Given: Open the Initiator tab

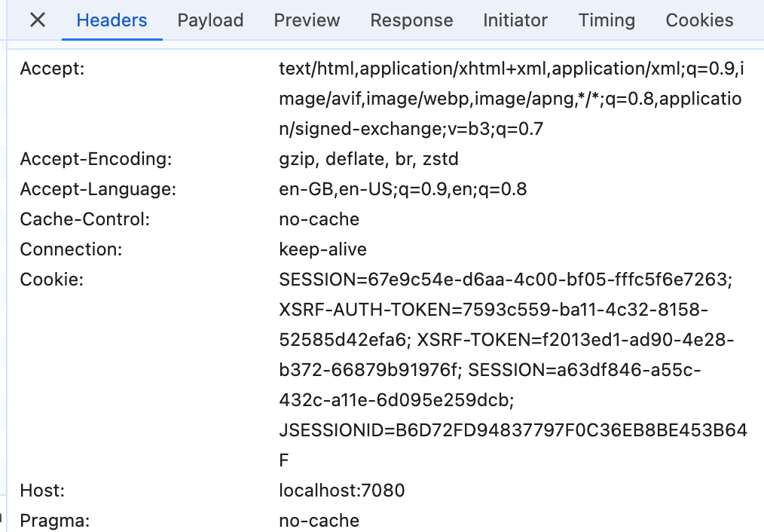Looking at the screenshot, I should pos(515,20).
